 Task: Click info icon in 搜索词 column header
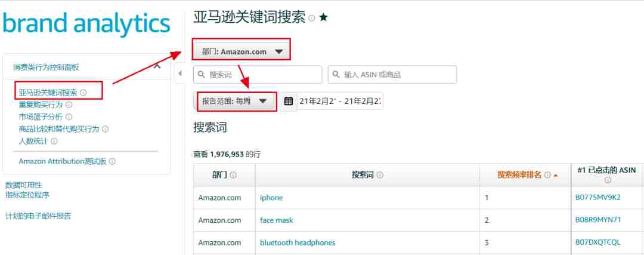point(380,175)
